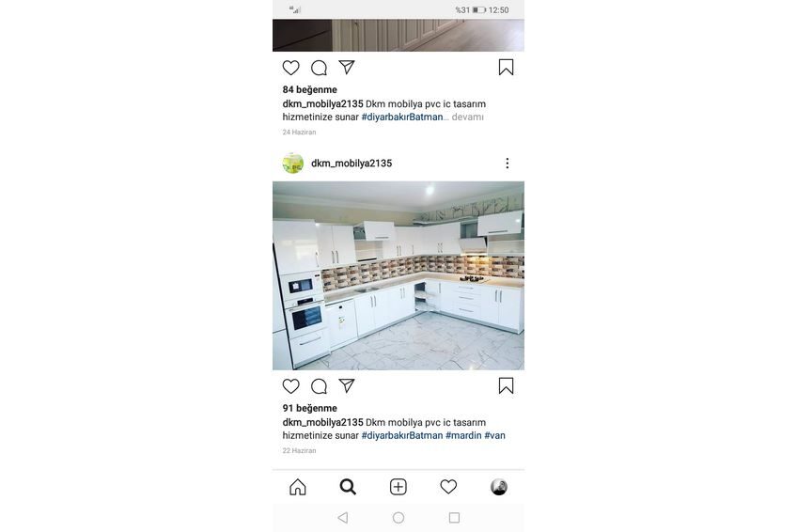The height and width of the screenshot is (532, 797).
Task: Tap the #mardin hashtag
Action: 463,435
